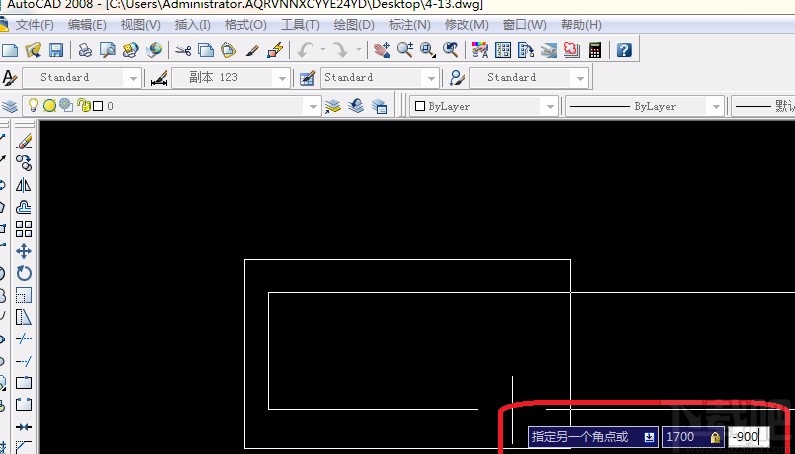Select the Join tool
The image size is (795, 454).
point(24,427)
